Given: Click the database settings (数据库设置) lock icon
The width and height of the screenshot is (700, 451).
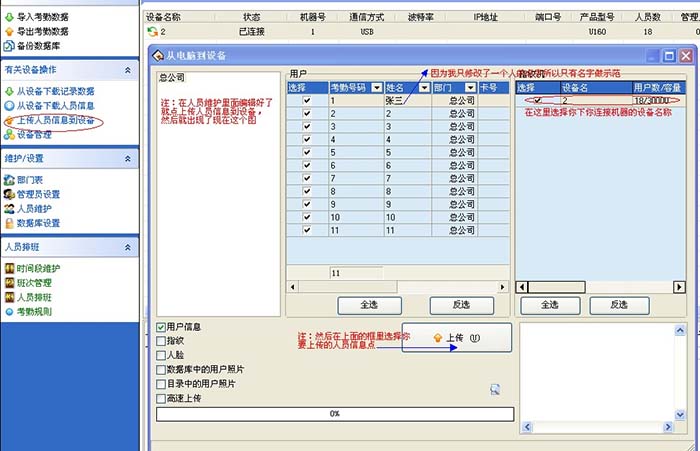Looking at the screenshot, I should point(9,223).
